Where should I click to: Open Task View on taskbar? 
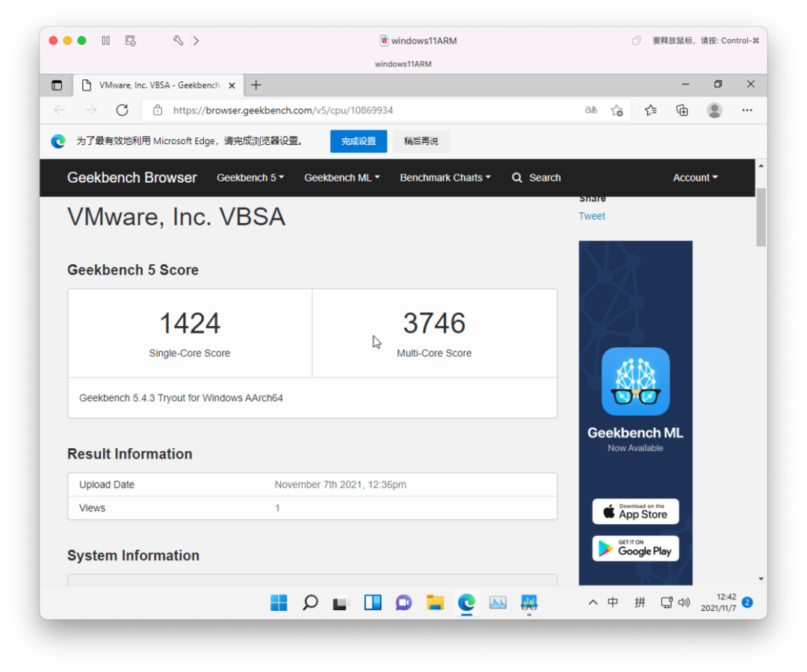point(341,603)
